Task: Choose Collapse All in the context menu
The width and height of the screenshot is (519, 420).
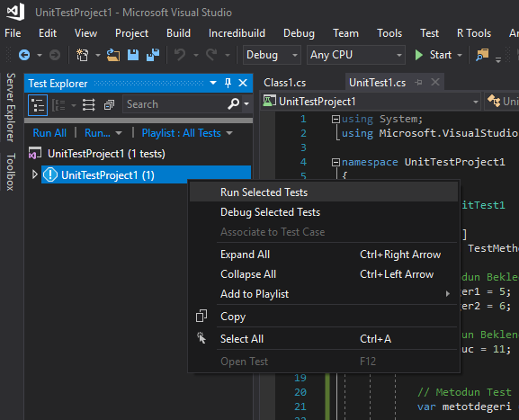Action: point(324,274)
